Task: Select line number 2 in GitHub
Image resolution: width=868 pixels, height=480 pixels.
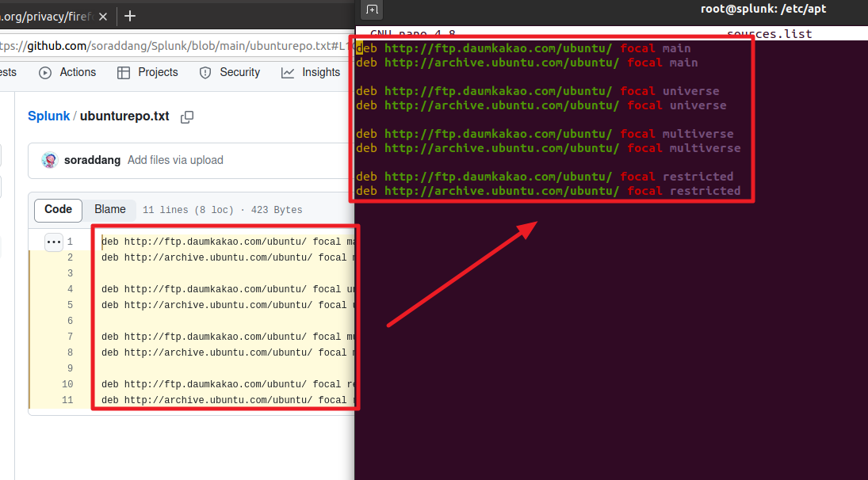Action: (71, 257)
